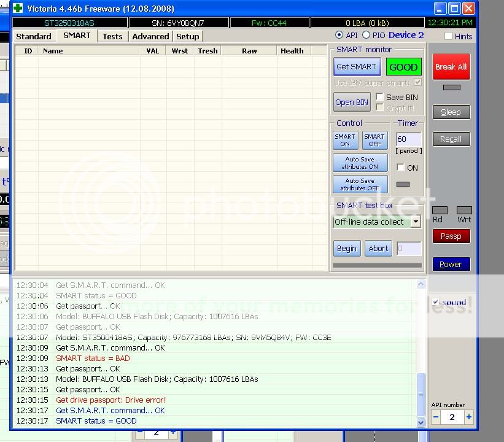Click the 12:30:21 PM clock
The image size is (504, 442).
[x=450, y=23]
